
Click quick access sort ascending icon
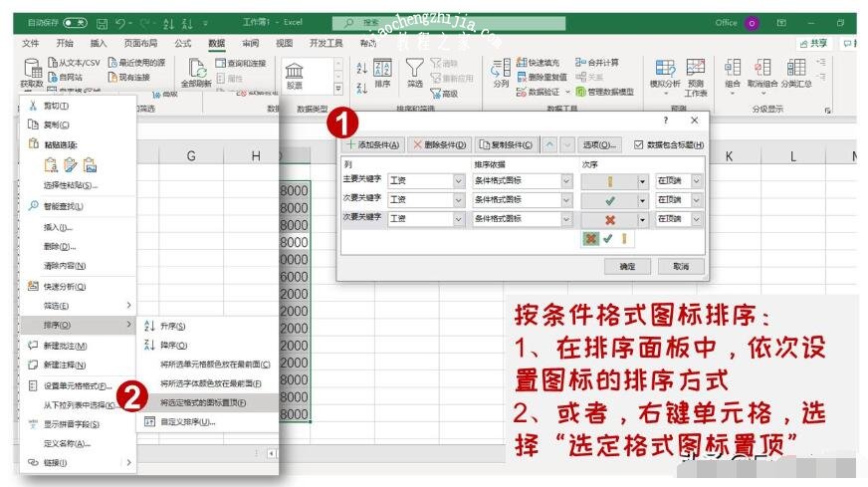point(169,23)
